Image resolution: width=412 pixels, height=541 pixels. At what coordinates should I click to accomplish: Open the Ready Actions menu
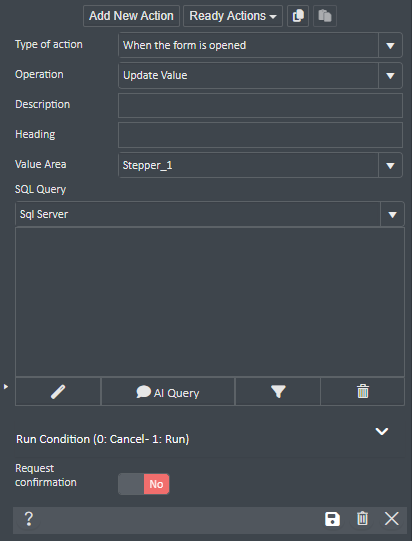pos(233,16)
